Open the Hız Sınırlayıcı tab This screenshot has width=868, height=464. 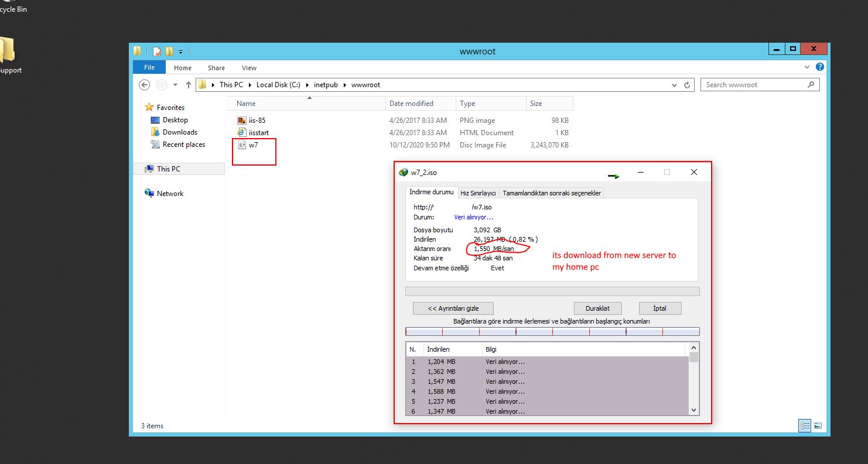pyautogui.click(x=478, y=193)
